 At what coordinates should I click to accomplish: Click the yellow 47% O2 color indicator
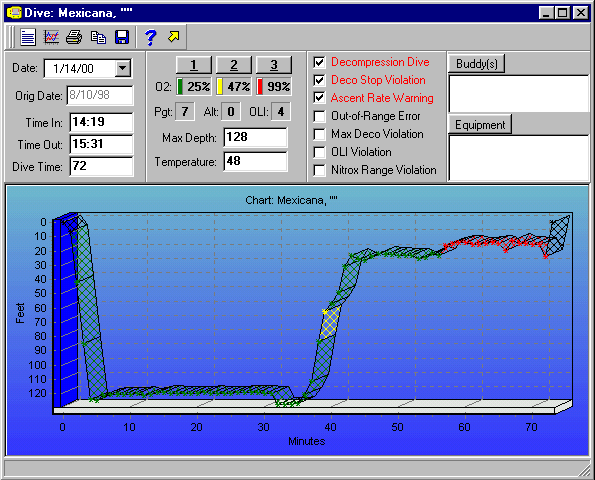(219, 86)
